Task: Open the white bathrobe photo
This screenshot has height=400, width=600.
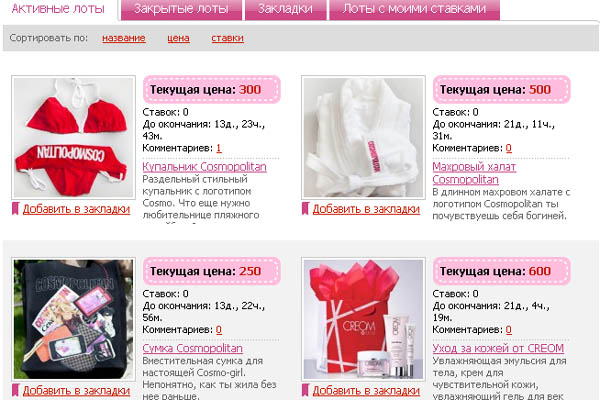Action: coord(363,137)
